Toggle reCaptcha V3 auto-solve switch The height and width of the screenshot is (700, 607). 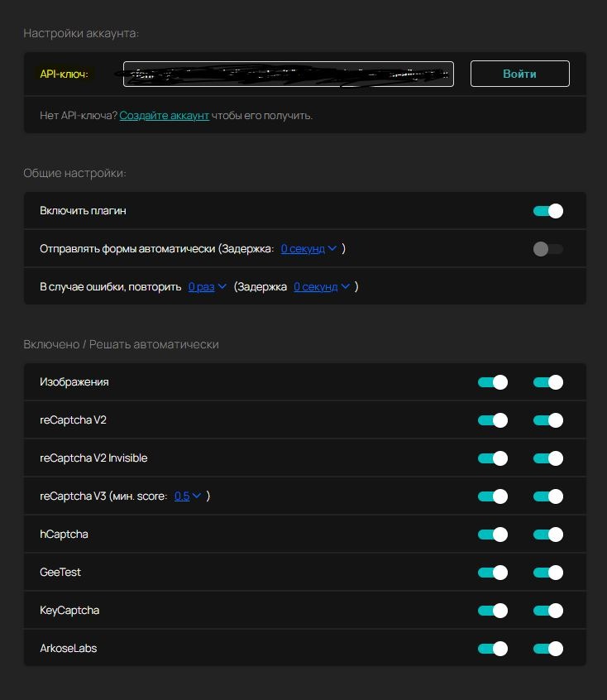tap(548, 496)
